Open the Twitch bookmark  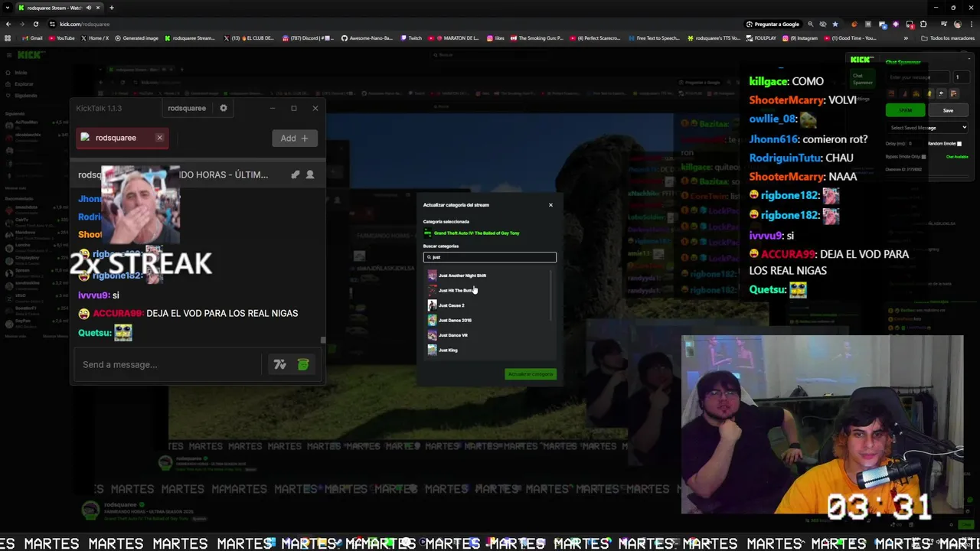pos(411,38)
